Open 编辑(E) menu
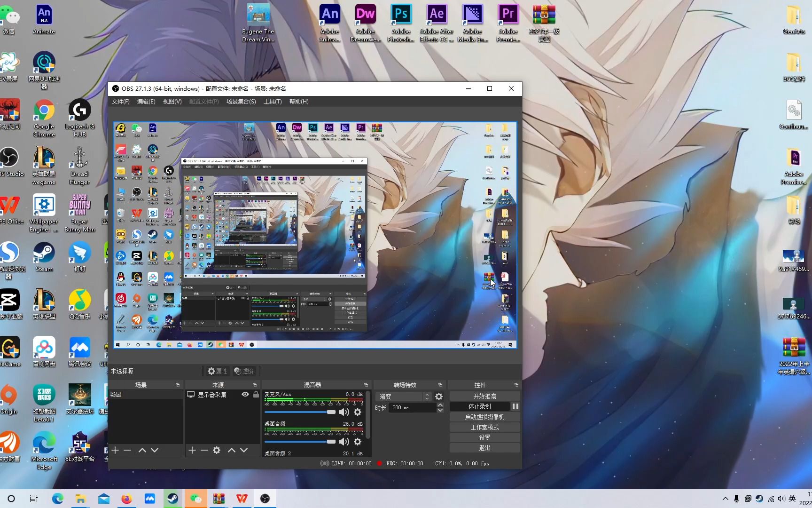The height and width of the screenshot is (508, 812). 146,102
